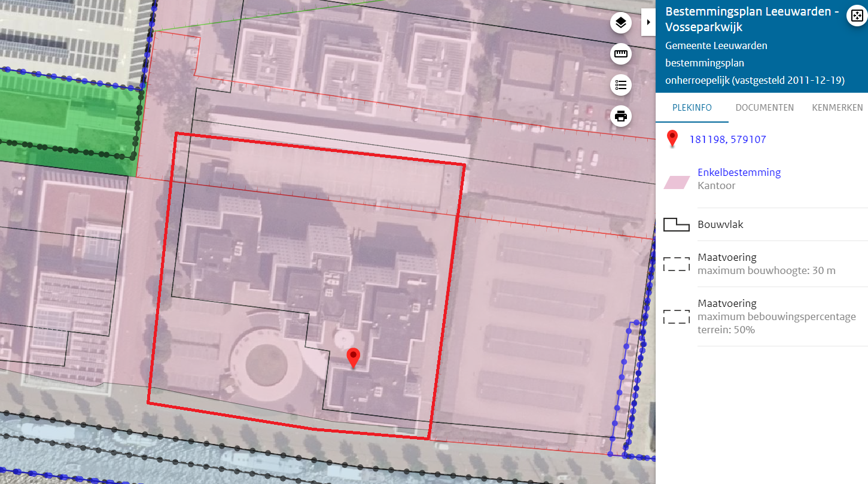Screen dimensions: 868x484
Task: Click dashed symbol for bouwhoogte Maatvoering
Action: coord(677,264)
